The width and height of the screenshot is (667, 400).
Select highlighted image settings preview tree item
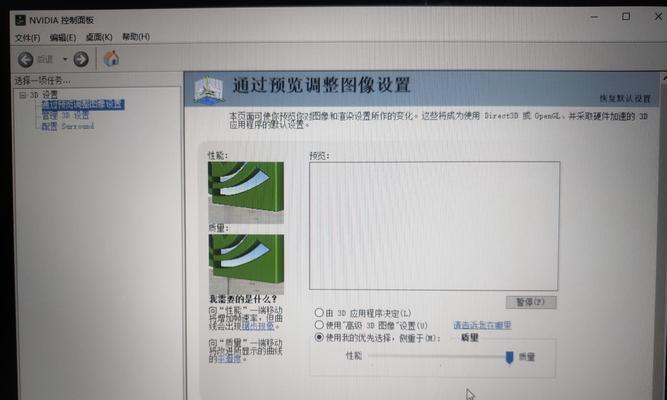pos(83,105)
